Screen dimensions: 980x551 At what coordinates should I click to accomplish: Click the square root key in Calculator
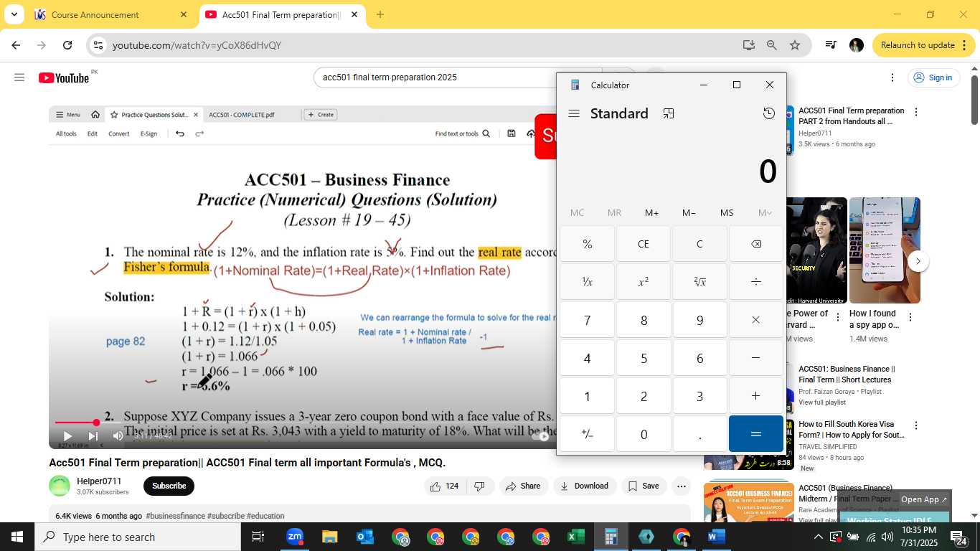699,282
